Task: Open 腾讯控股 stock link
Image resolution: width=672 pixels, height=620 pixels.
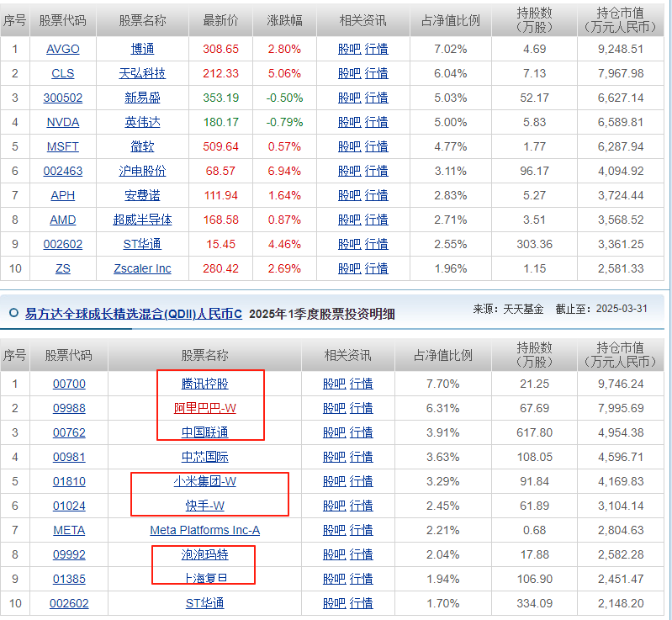Action: click(x=205, y=384)
